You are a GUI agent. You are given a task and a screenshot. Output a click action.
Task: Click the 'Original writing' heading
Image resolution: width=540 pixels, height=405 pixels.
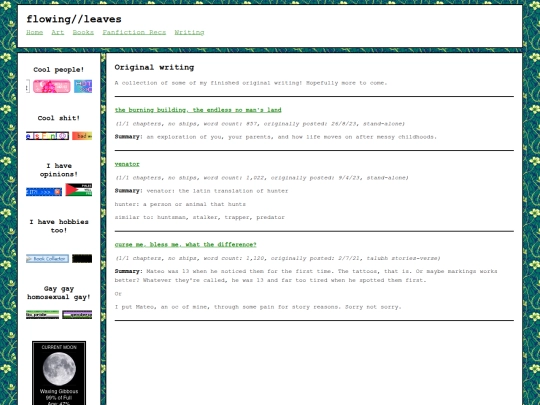[154, 68]
